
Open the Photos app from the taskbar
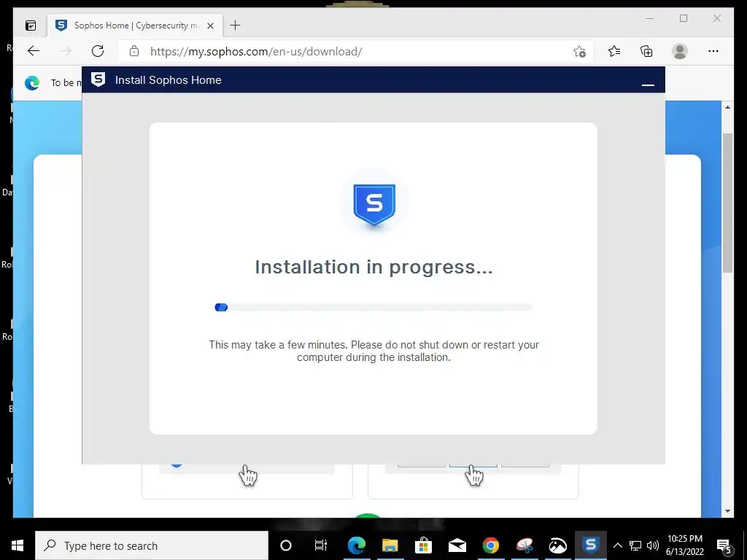558,545
